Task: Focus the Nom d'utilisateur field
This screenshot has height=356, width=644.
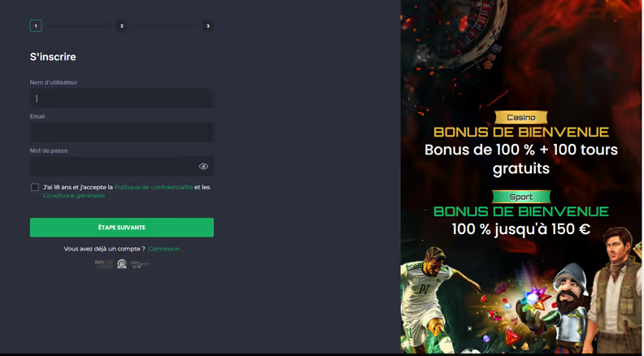Action: pos(122,98)
